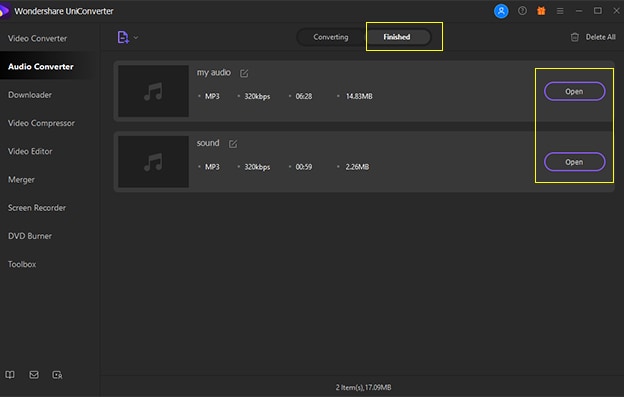
Task: Click 320kbps bitrate of 'my audio' row
Action: pos(257,96)
